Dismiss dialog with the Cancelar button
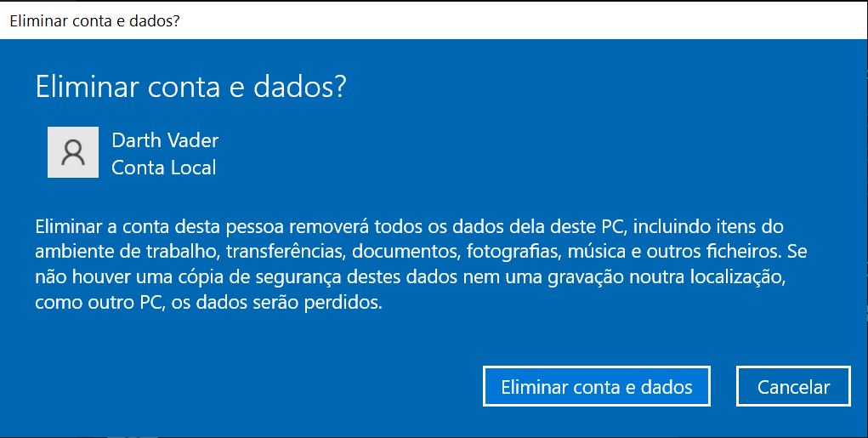This screenshot has height=438, width=868. tap(792, 386)
